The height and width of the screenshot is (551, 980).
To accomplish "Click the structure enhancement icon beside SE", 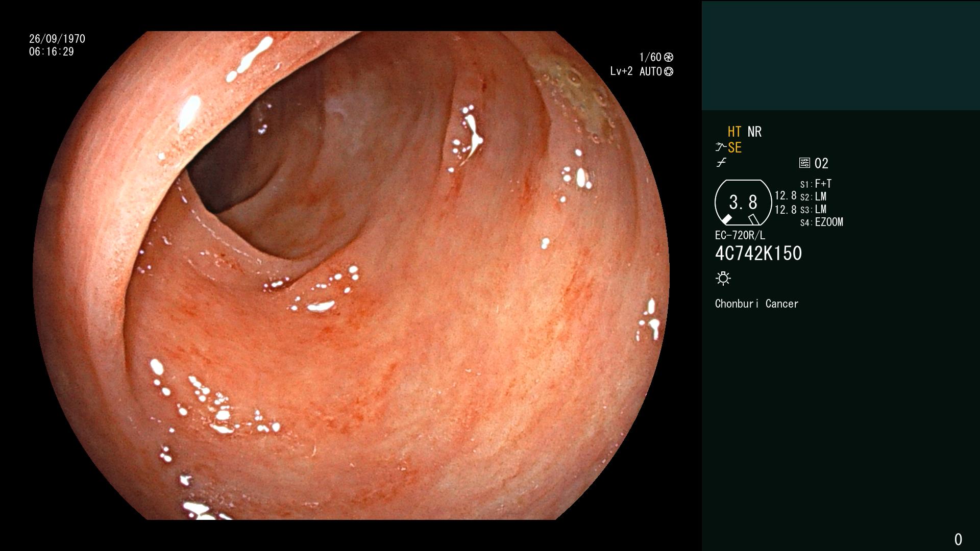I will pyautogui.click(x=721, y=147).
